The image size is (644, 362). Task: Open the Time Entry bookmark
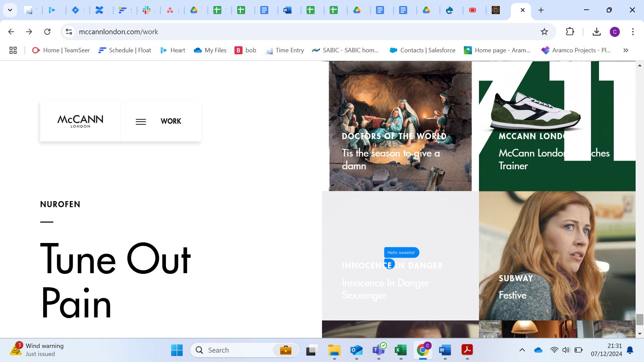coord(284,50)
